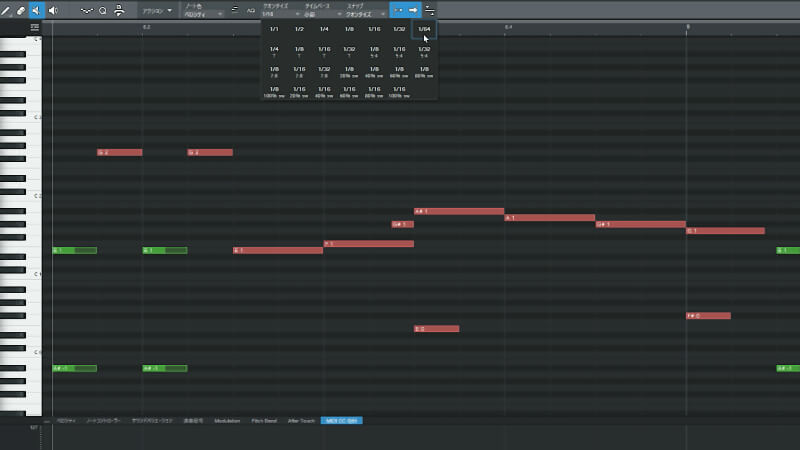The image size is (800, 450).
Task: Select the 1/8 5:4 quintuplet option
Action: click(x=374, y=52)
